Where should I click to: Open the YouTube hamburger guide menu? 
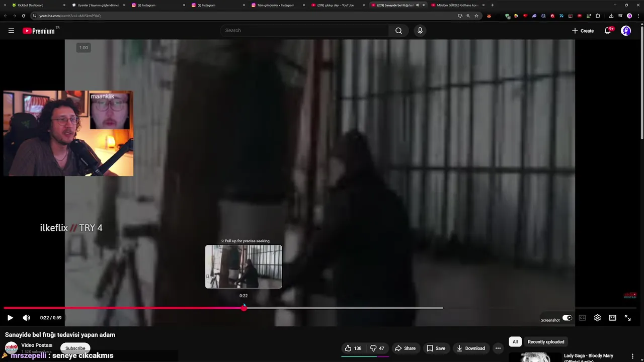[x=11, y=31]
